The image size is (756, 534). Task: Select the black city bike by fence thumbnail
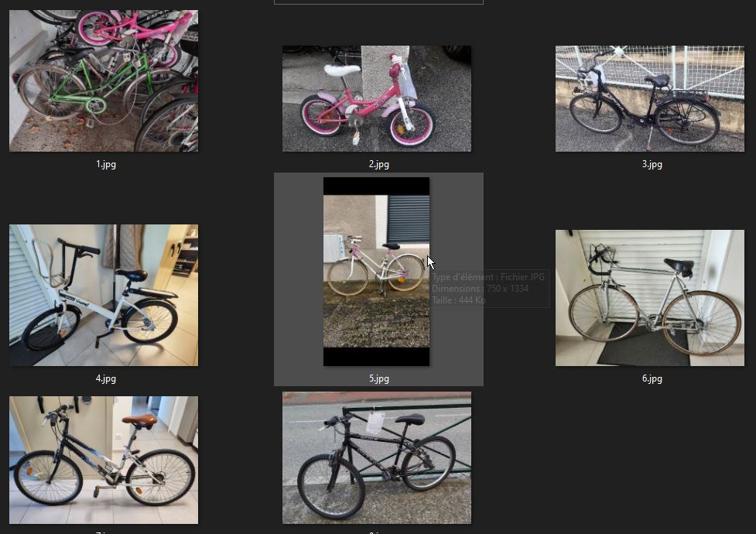(x=650, y=99)
